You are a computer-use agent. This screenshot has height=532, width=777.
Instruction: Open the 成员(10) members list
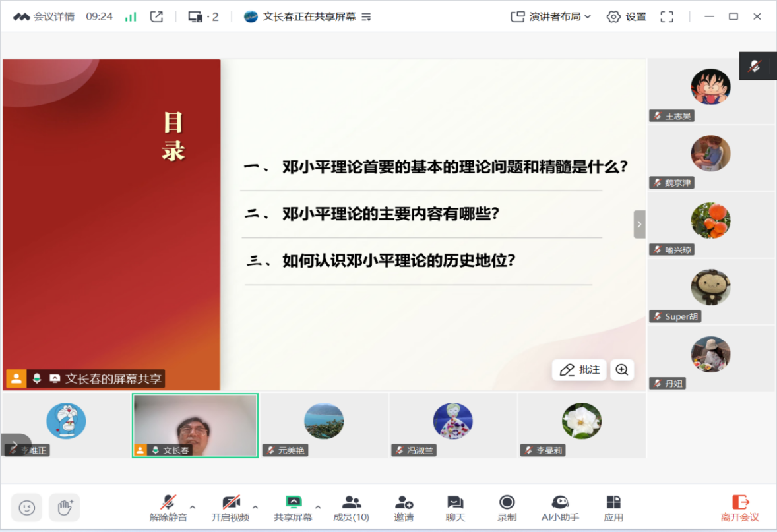coord(351,508)
